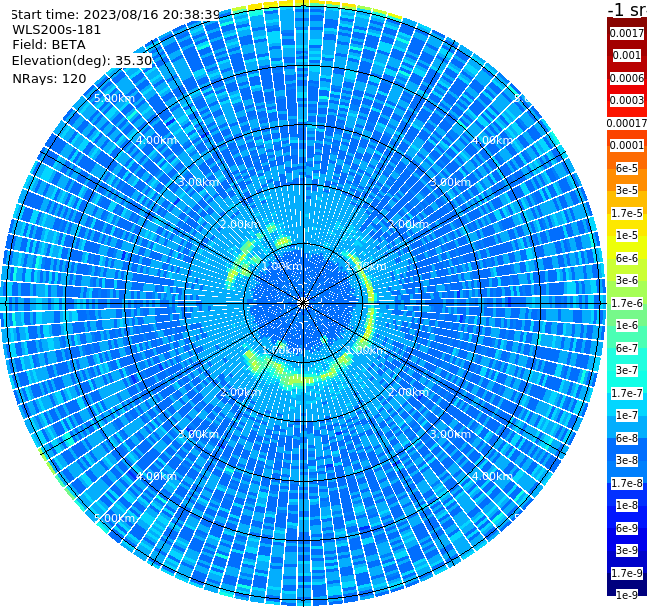
Task: Click the 3e-5 colorbar label
Action: [x=627, y=190]
